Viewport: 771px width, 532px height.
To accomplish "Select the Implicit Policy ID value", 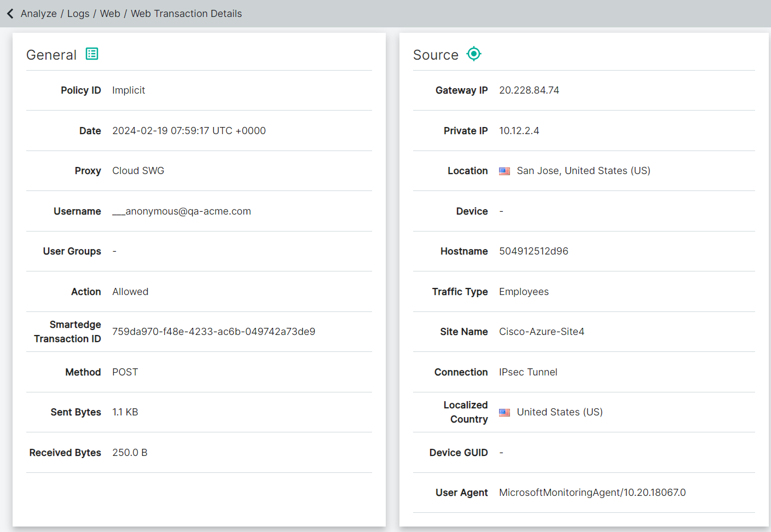I will [129, 90].
